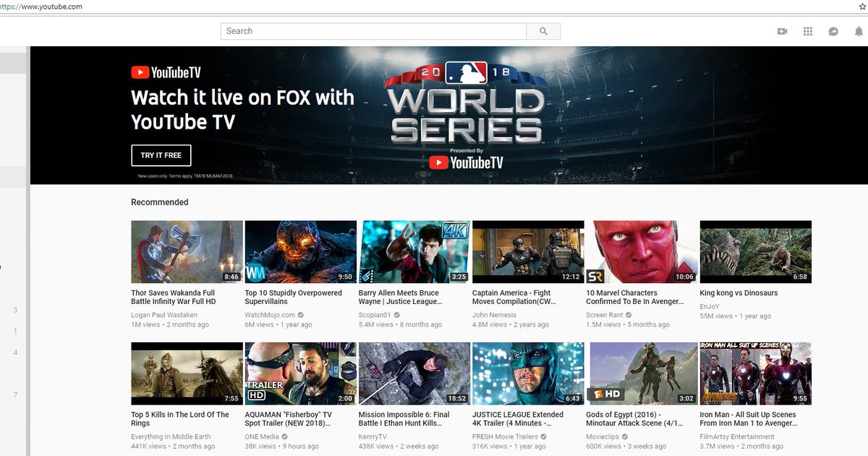This screenshot has width=868, height=456.
Task: Open channel John Nemesis
Action: coord(495,315)
